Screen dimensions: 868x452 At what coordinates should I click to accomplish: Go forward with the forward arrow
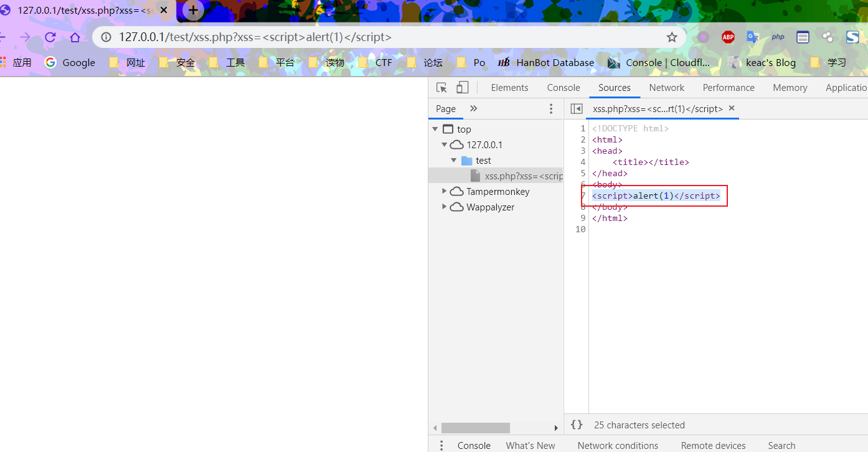click(25, 37)
